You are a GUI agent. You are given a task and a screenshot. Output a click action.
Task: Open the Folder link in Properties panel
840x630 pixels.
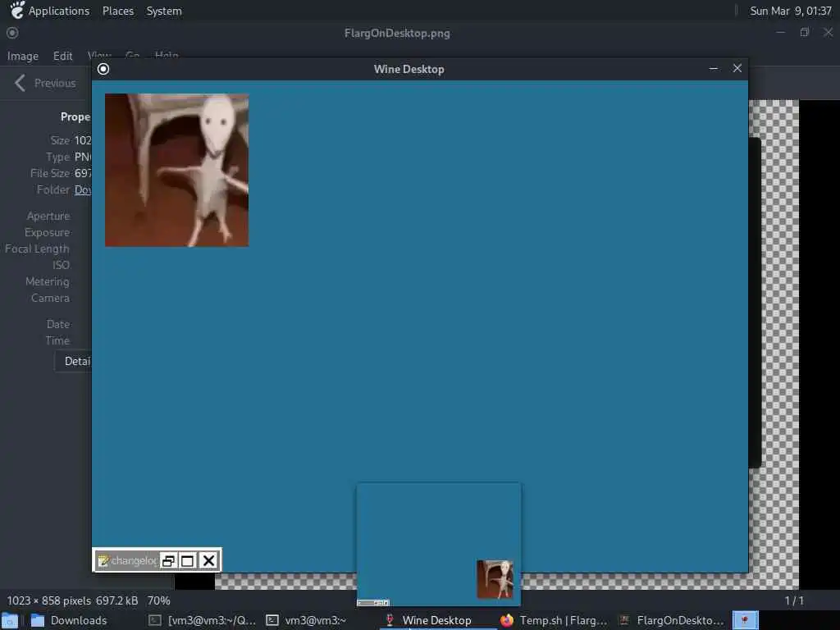(x=83, y=189)
